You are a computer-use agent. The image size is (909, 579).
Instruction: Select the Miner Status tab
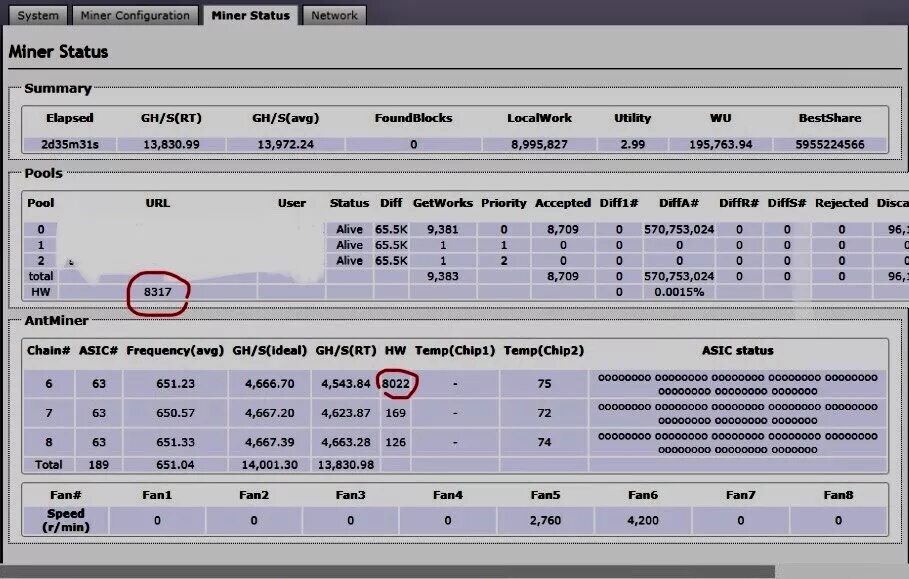tap(250, 15)
